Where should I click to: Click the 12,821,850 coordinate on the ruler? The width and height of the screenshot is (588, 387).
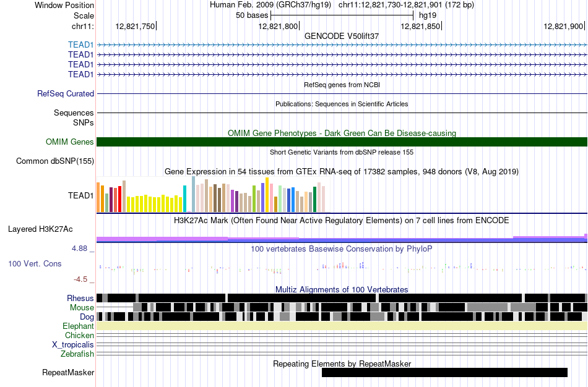click(x=420, y=26)
